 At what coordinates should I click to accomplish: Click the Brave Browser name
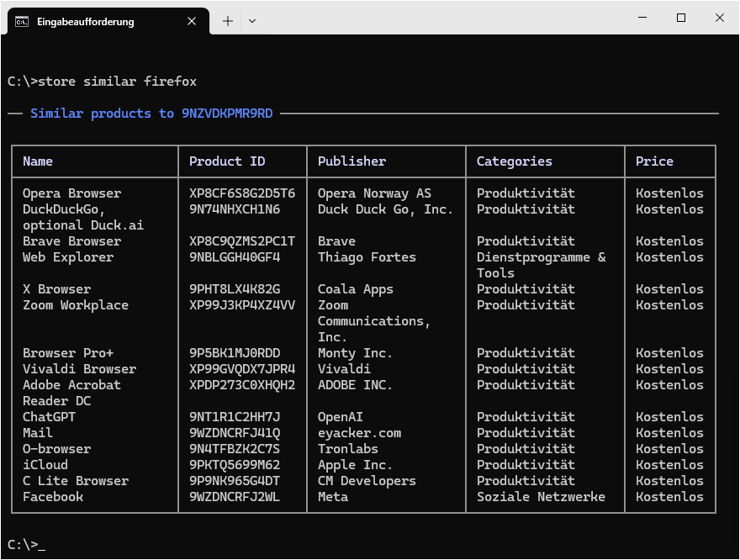[x=71, y=241]
